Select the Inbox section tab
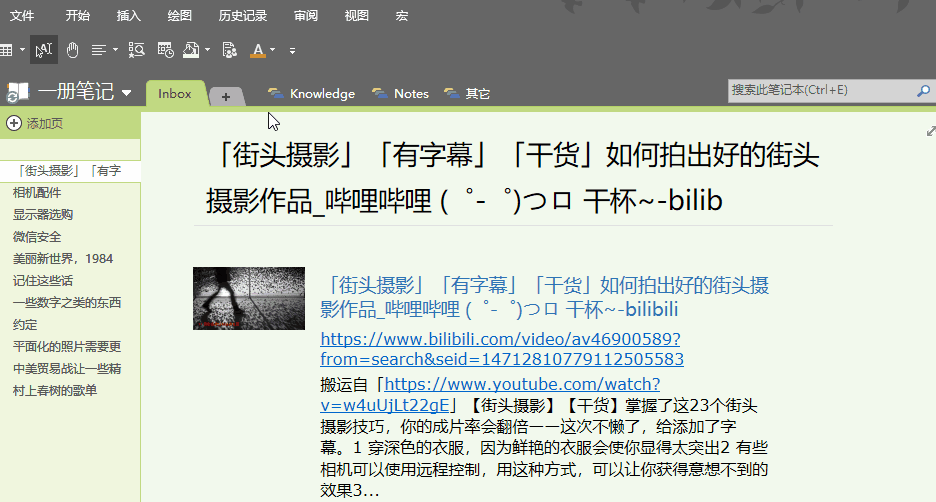 coord(175,94)
